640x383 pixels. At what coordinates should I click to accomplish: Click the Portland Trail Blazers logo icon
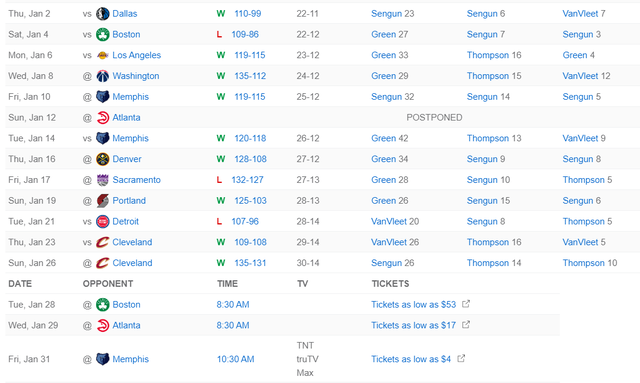(x=102, y=200)
